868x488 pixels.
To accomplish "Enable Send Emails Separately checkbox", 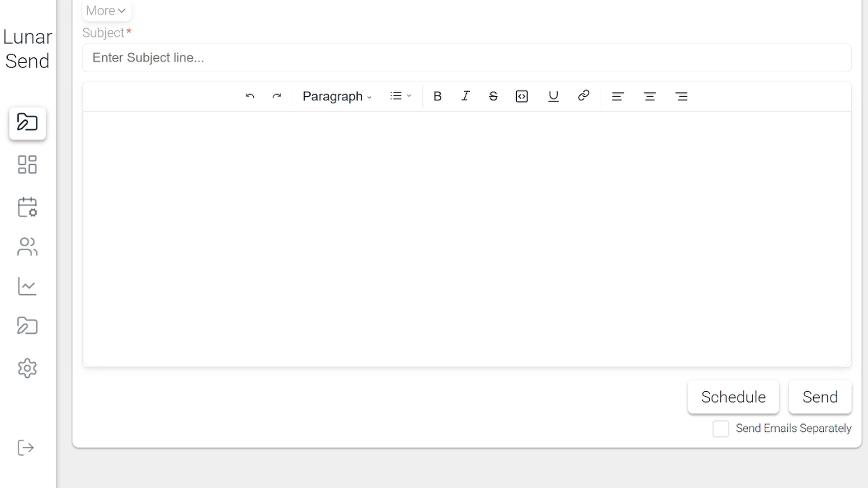I will click(x=721, y=428).
